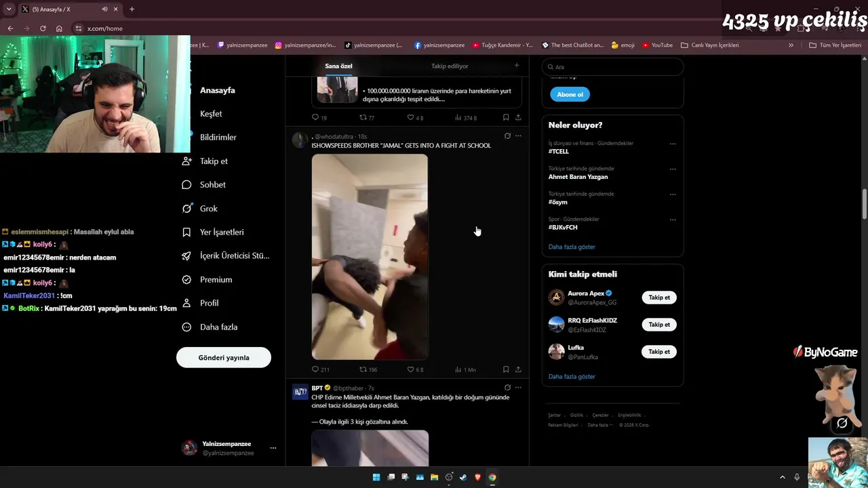Go back in browser history
The height and width of the screenshot is (488, 868).
[10, 28]
